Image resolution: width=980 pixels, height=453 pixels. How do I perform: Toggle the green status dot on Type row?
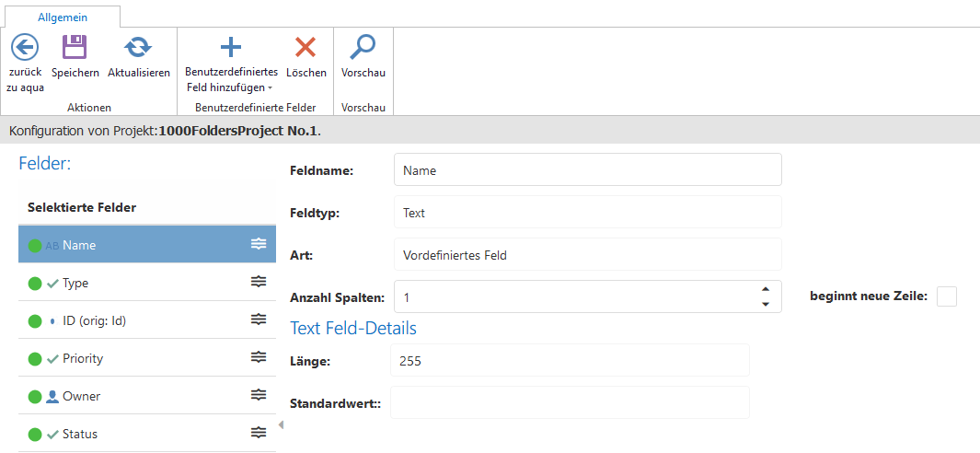tap(35, 284)
